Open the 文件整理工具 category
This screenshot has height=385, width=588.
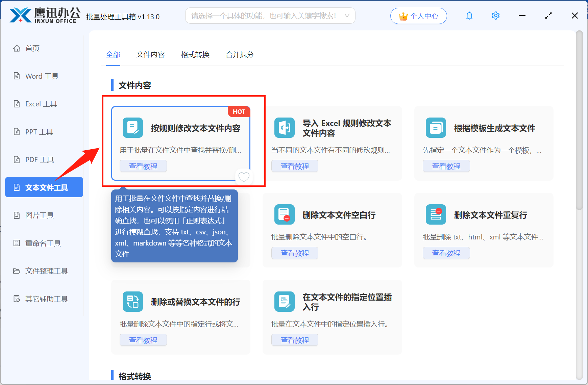[x=46, y=271]
